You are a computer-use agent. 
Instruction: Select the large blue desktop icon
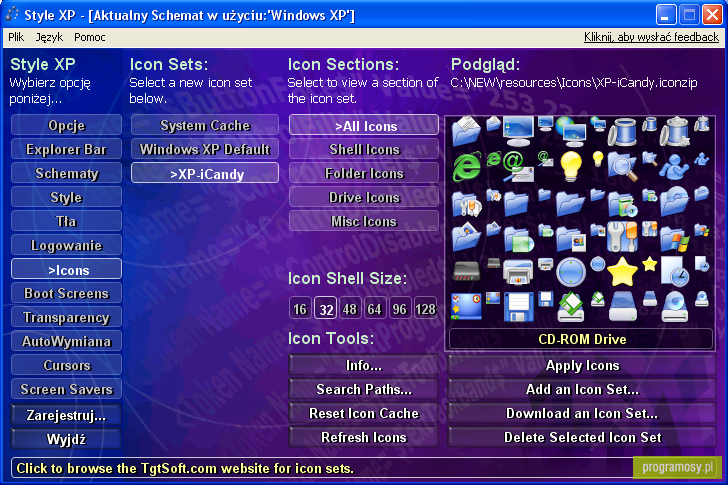pos(466,306)
